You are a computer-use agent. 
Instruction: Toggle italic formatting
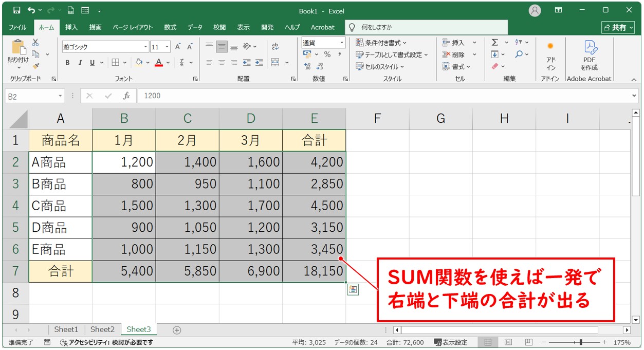80,63
